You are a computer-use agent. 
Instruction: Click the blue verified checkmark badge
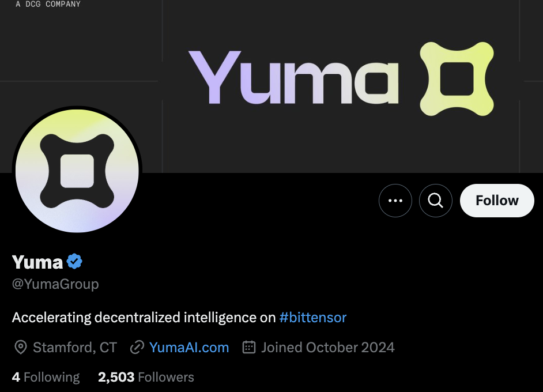pos(74,262)
